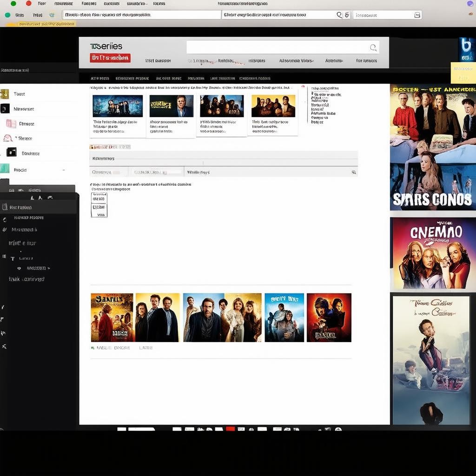Screen dimensions: 476x476
Task: Click the magnifier icon in the site search box
Action: point(373,47)
